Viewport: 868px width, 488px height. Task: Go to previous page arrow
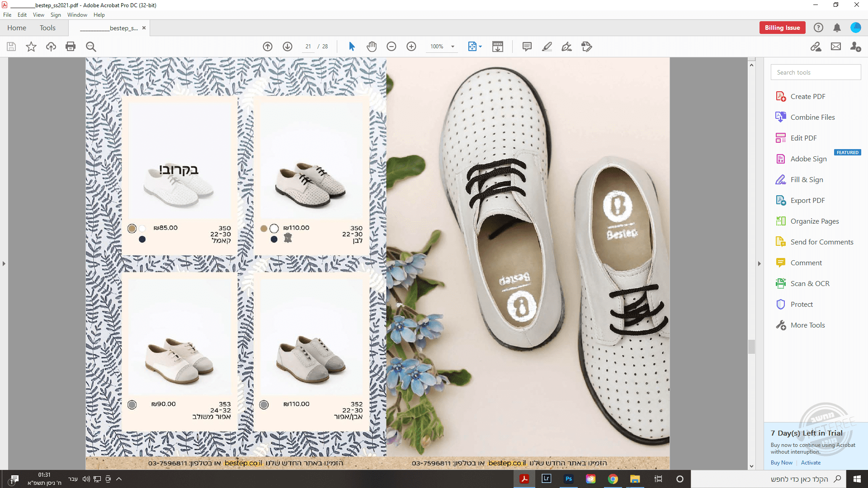pyautogui.click(x=268, y=47)
